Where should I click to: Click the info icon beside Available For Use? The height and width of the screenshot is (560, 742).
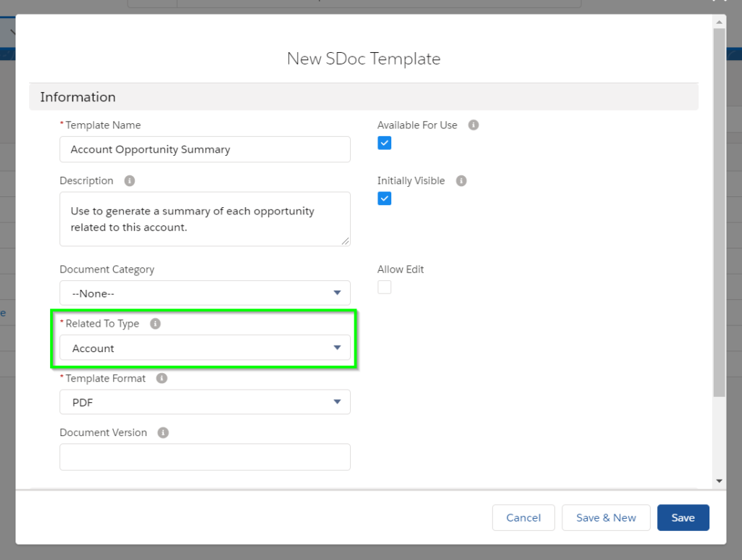pyautogui.click(x=473, y=125)
